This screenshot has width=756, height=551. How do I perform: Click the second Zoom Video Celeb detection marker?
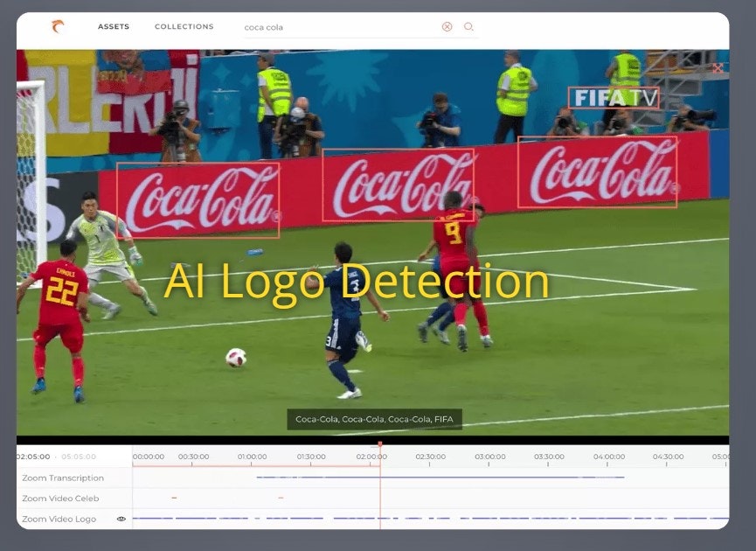click(281, 498)
